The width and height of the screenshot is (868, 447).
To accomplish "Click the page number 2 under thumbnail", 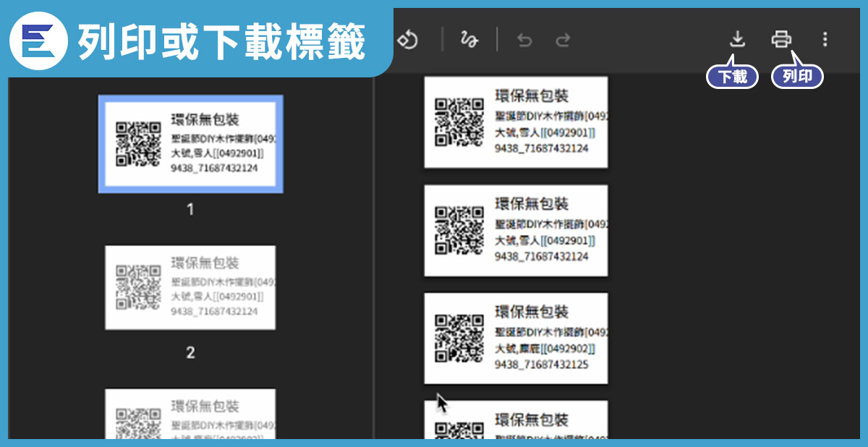I will tap(190, 353).
